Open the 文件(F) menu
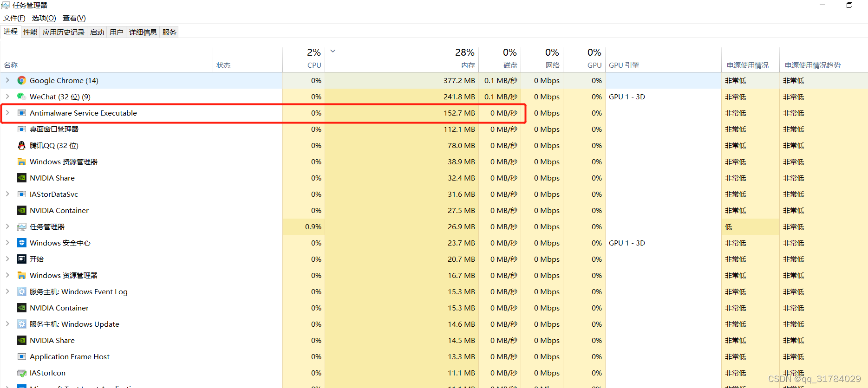 [14, 18]
